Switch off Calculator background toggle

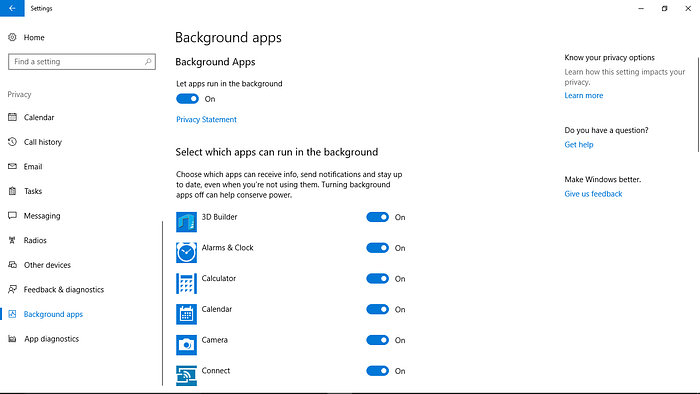coord(378,279)
